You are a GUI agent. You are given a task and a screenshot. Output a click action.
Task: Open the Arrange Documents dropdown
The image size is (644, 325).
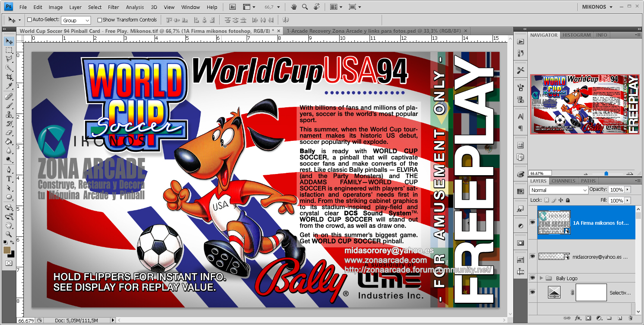(x=336, y=7)
